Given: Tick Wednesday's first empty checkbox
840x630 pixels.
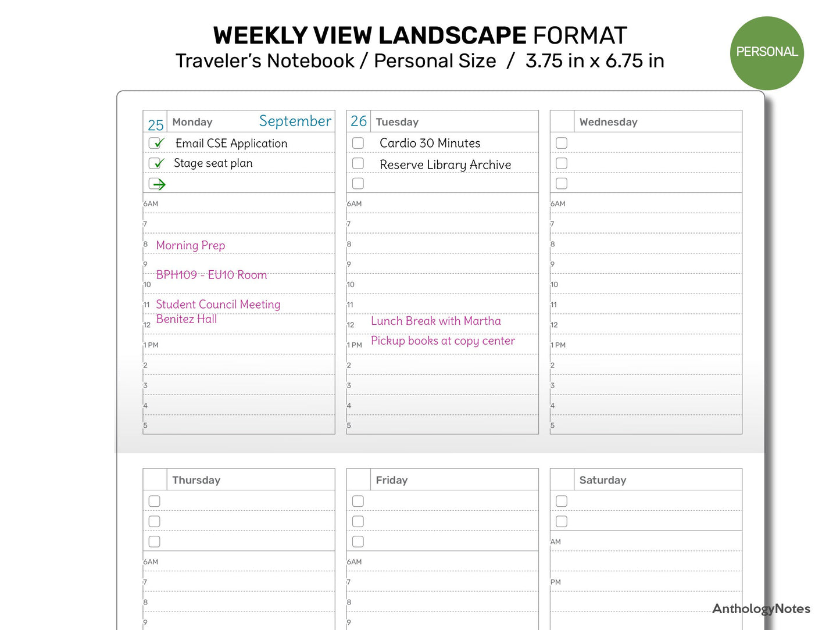Looking at the screenshot, I should coord(562,143).
